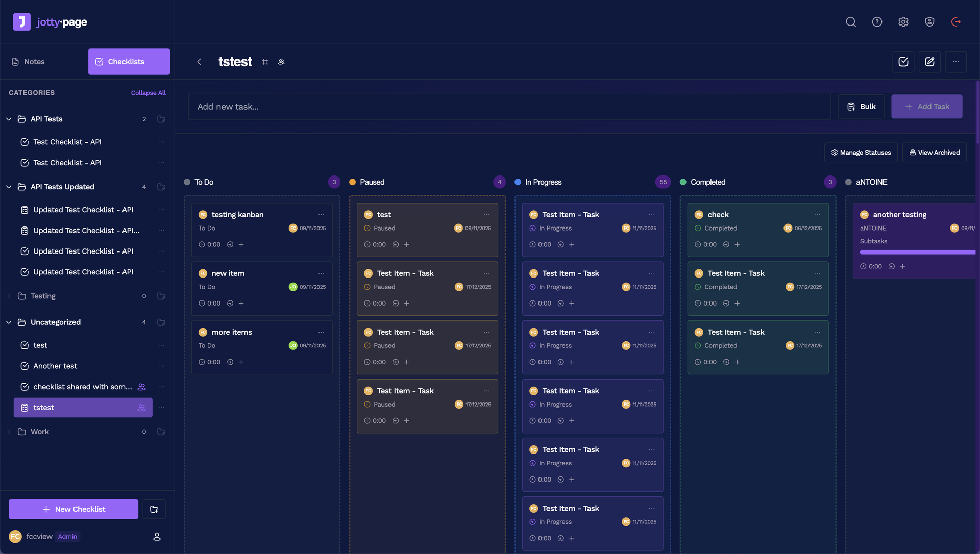The image size is (980, 554).
Task: Open the user profile icon beside fccview
Action: pyautogui.click(x=157, y=537)
